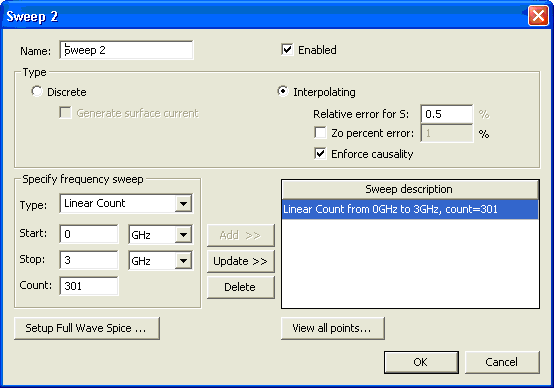Open the Start frequency unit dropdown
This screenshot has height=388, width=554.
[x=183, y=235]
